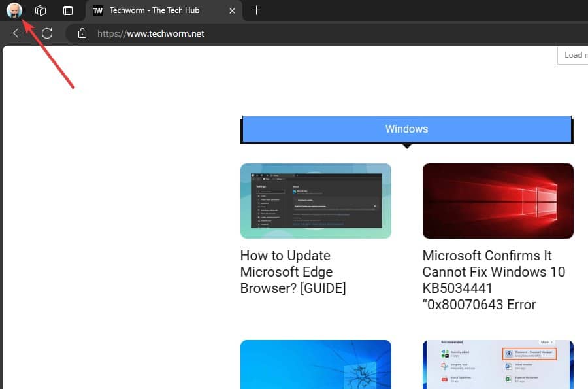Open the tab actions menu icon
Screen dimensions: 588x389
[68, 10]
